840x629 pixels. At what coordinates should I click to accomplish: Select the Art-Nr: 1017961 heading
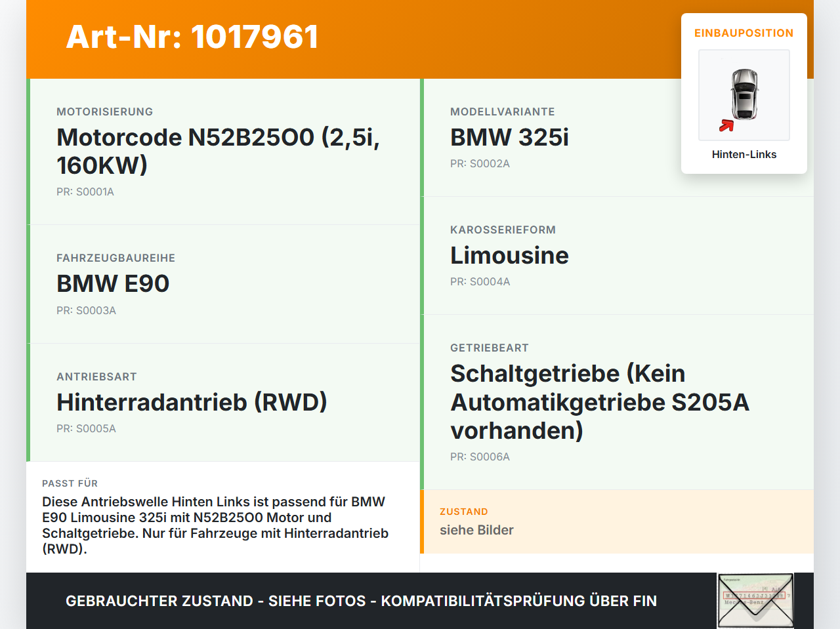192,37
